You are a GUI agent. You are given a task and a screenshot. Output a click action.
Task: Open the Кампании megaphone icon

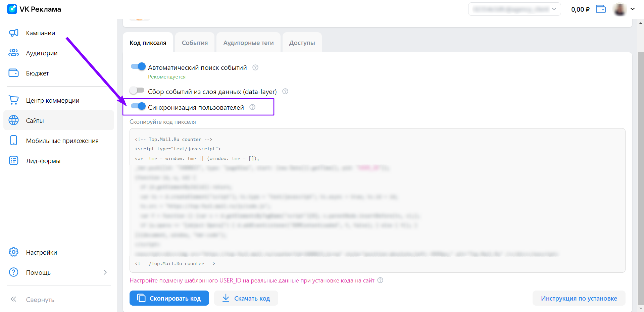pyautogui.click(x=14, y=33)
